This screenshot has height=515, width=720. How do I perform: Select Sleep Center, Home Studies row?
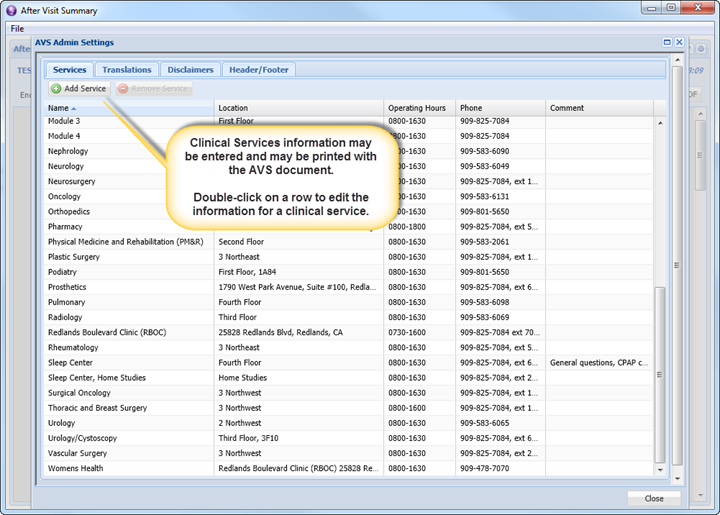[x=349, y=378]
